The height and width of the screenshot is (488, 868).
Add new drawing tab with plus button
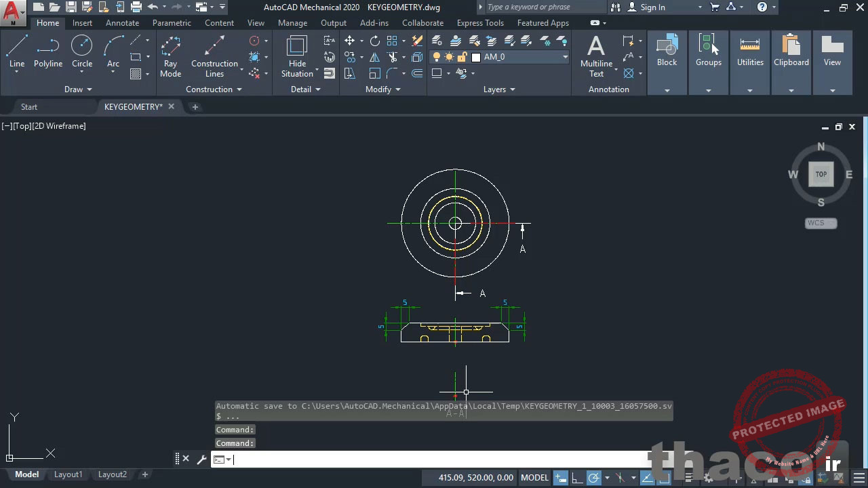click(195, 106)
